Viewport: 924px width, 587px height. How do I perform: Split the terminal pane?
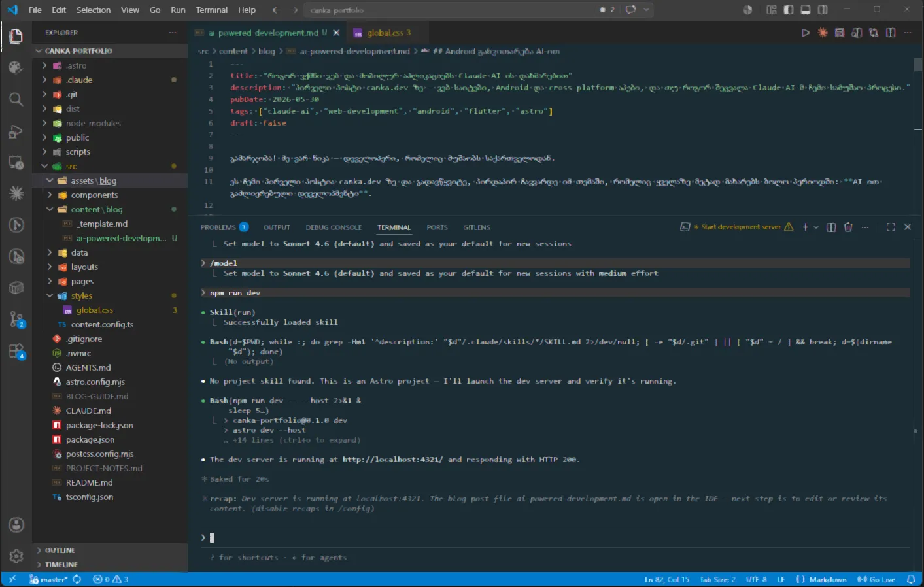coord(831,227)
